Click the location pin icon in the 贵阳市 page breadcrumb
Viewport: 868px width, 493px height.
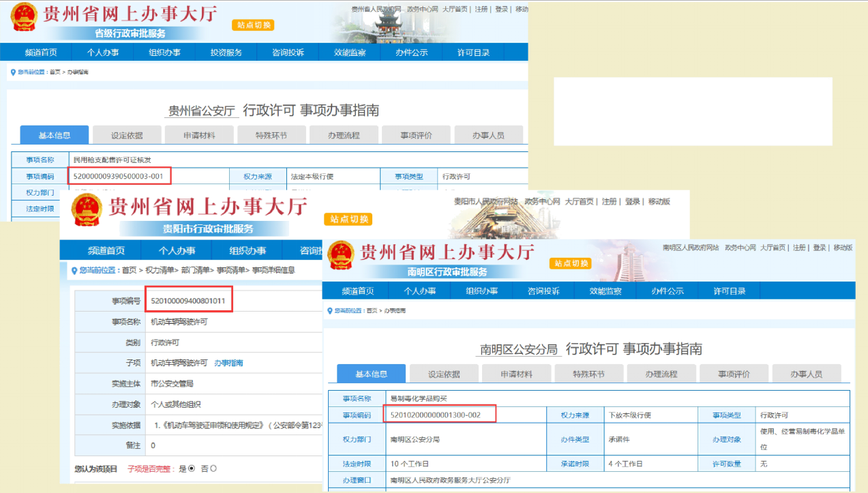point(73,270)
